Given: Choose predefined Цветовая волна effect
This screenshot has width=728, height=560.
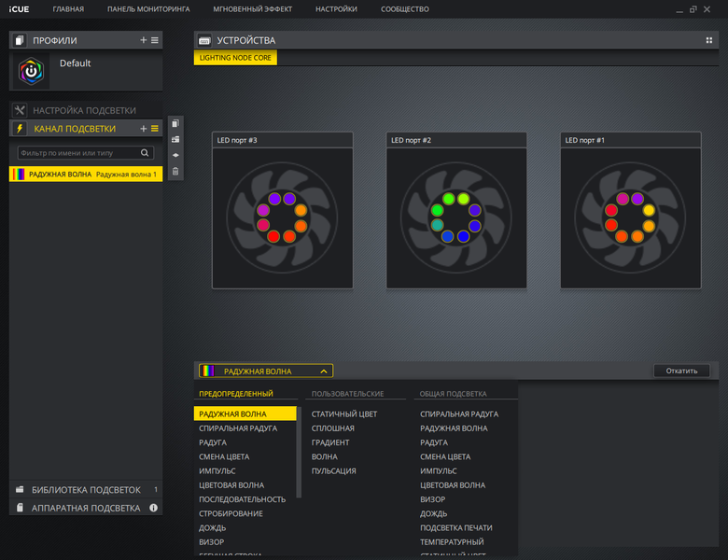Looking at the screenshot, I should (x=231, y=485).
